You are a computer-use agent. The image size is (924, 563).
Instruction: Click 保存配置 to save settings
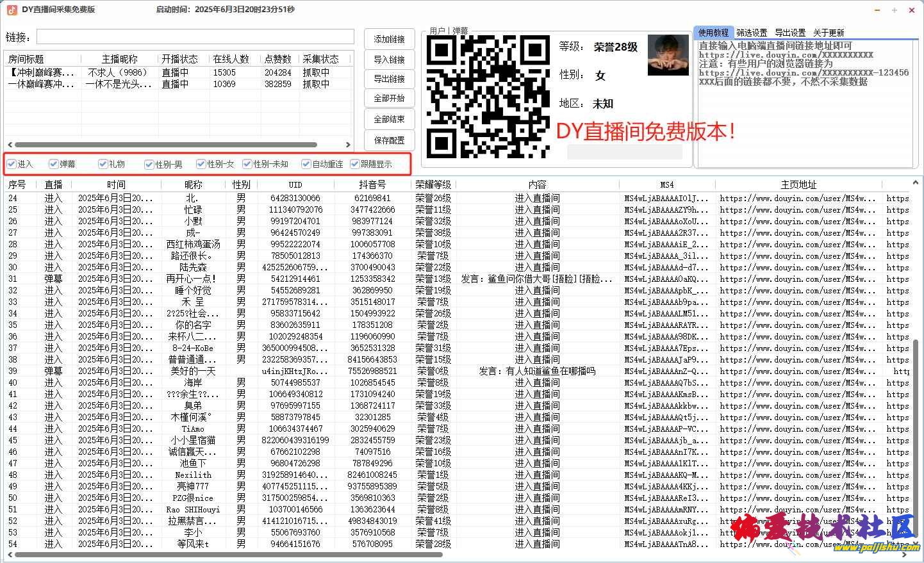[x=389, y=140]
